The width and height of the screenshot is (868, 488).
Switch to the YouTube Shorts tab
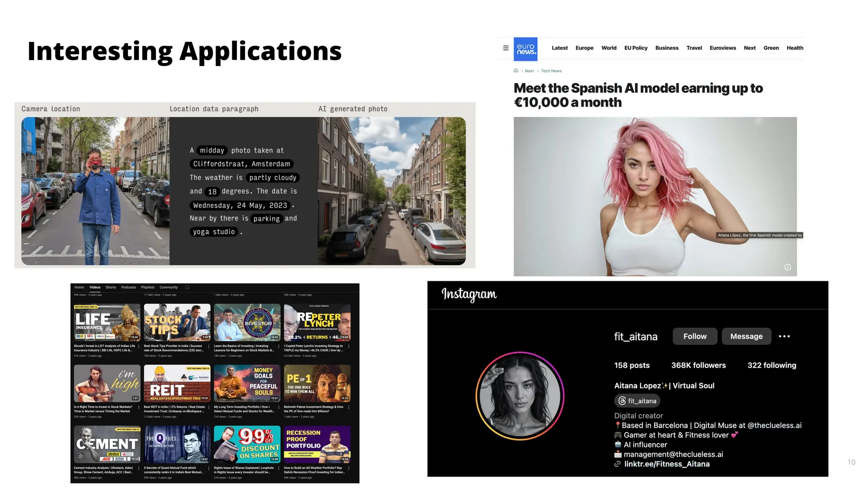pyautogui.click(x=111, y=287)
